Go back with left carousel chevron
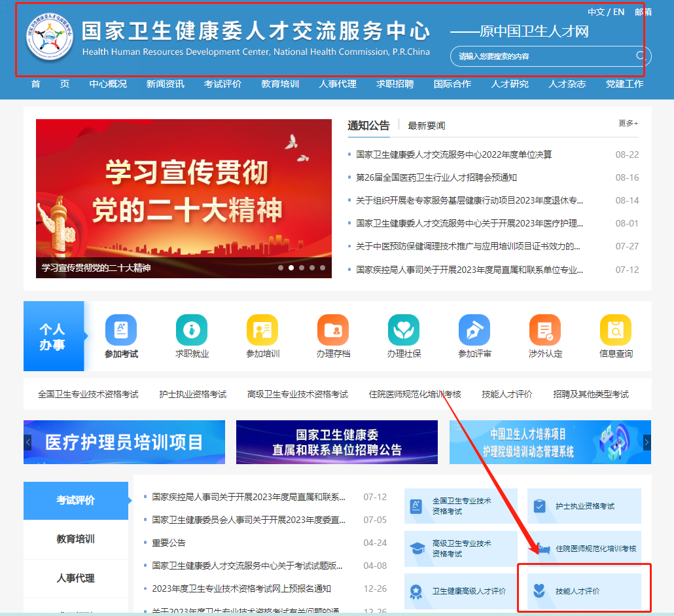 click(x=27, y=441)
